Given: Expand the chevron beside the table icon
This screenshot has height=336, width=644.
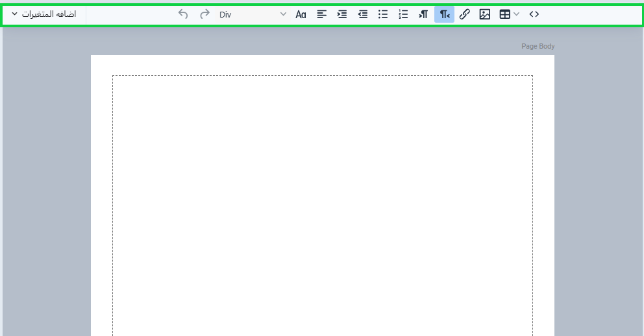Looking at the screenshot, I should coord(517,14).
